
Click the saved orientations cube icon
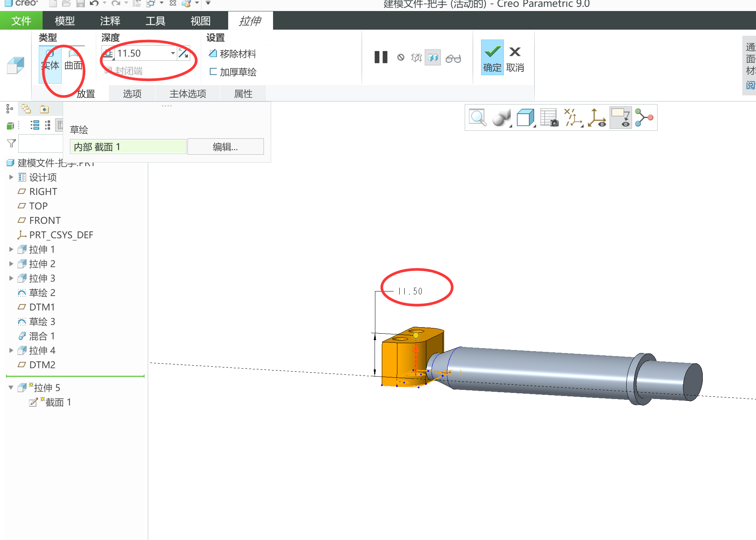pyautogui.click(x=526, y=118)
